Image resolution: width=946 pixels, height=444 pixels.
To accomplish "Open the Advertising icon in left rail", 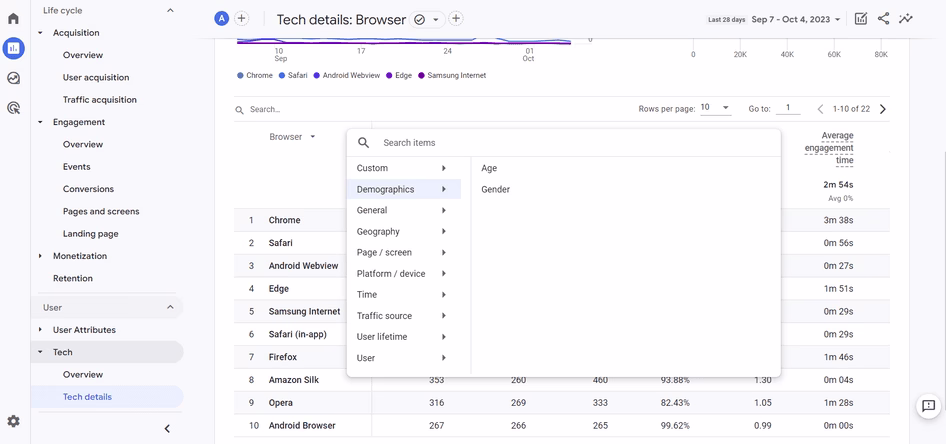I will click(x=14, y=108).
